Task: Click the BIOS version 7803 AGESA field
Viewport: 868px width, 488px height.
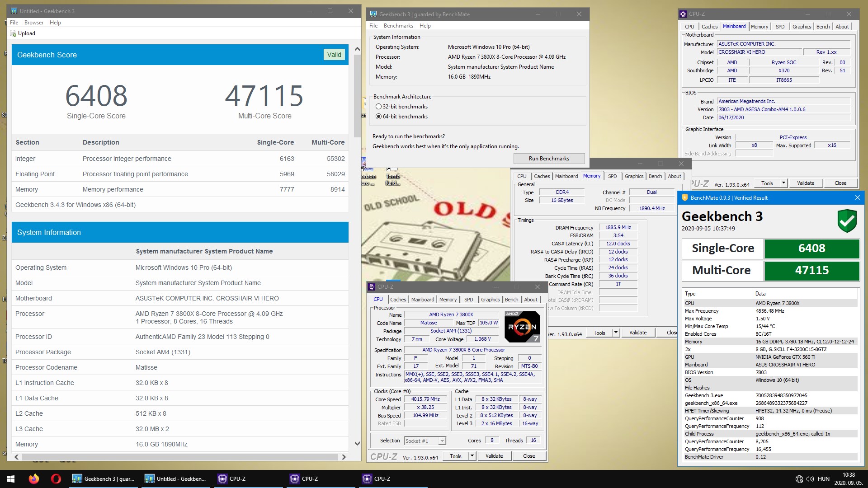Action: pyautogui.click(x=783, y=109)
